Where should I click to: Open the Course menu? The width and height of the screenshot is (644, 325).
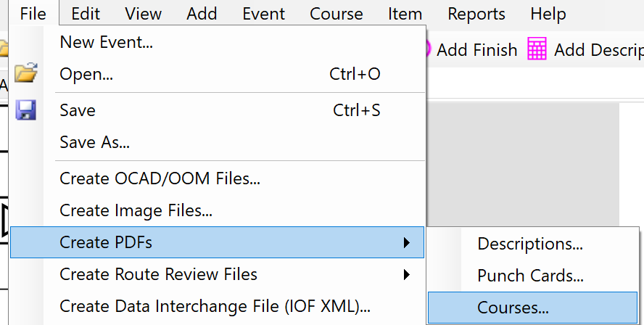tap(337, 14)
